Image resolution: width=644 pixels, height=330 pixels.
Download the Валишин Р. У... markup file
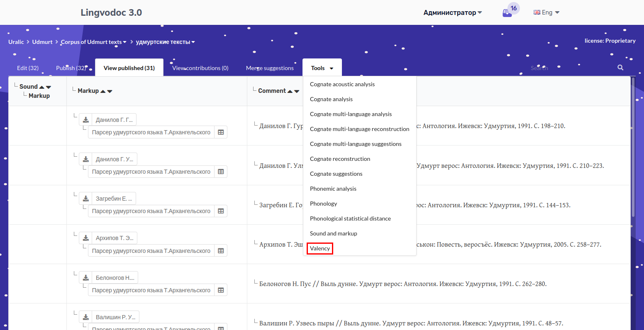[x=85, y=317]
